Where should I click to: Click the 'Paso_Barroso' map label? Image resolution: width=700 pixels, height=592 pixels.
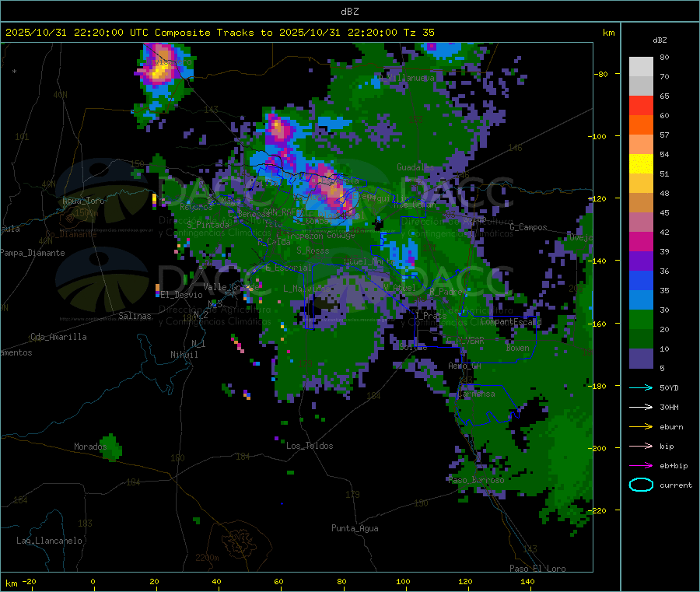tap(476, 480)
